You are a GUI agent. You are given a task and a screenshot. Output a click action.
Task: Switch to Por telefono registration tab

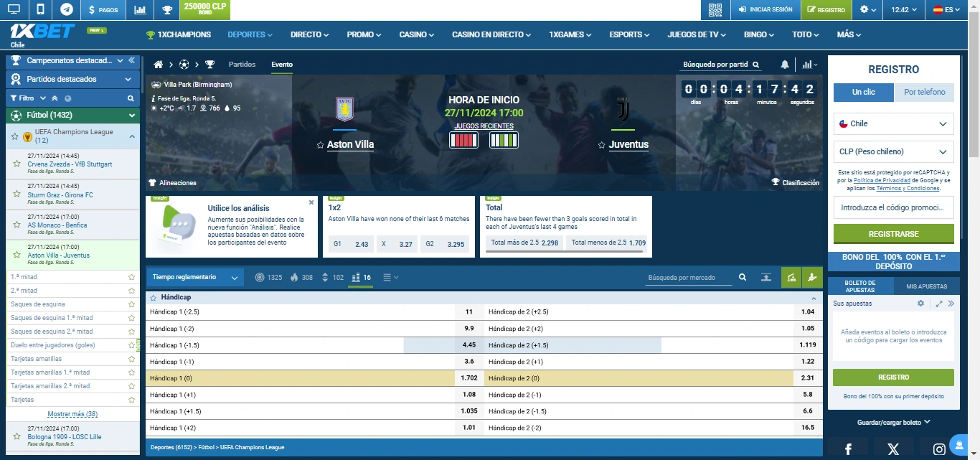point(924,92)
